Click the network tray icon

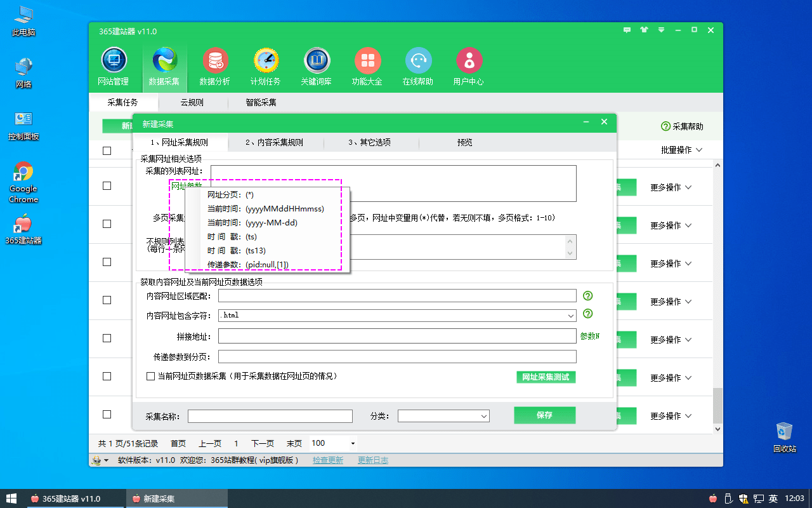pos(759,498)
